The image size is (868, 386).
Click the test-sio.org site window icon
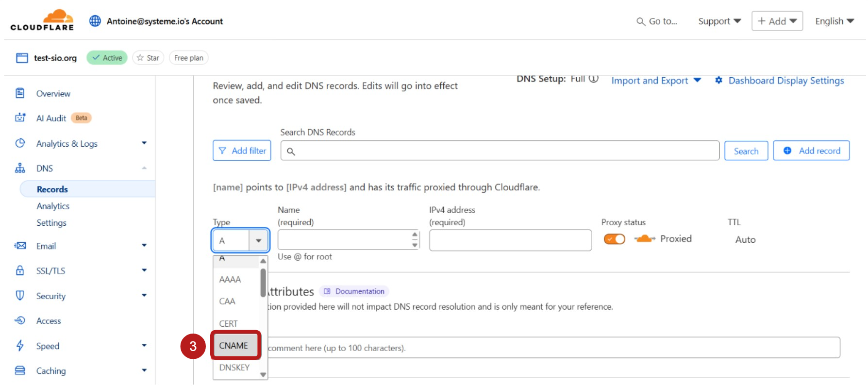(22, 58)
